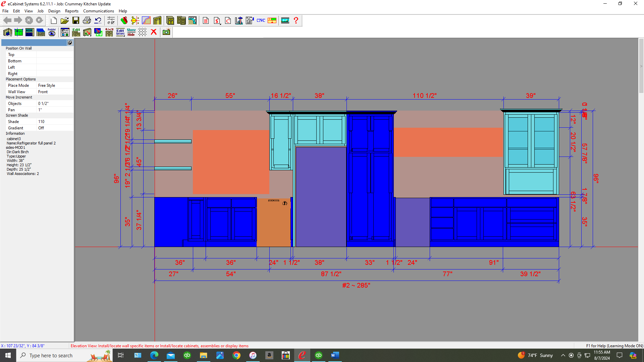Screen dimensions: 644x362
Task: Open the Reports menu
Action: (x=71, y=11)
